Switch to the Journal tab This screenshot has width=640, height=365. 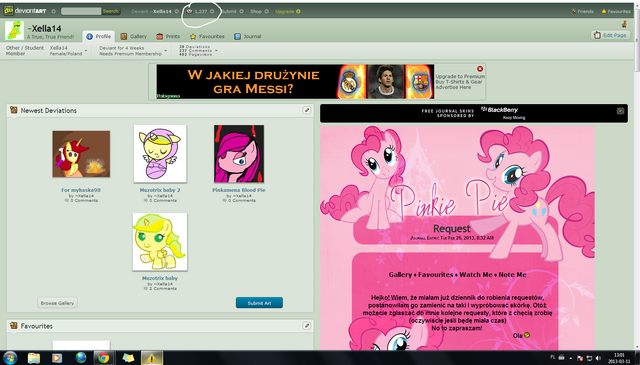tap(247, 36)
